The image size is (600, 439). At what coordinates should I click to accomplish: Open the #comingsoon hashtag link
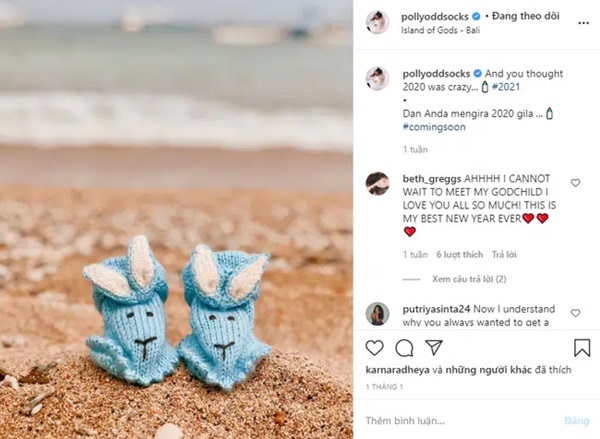click(434, 127)
